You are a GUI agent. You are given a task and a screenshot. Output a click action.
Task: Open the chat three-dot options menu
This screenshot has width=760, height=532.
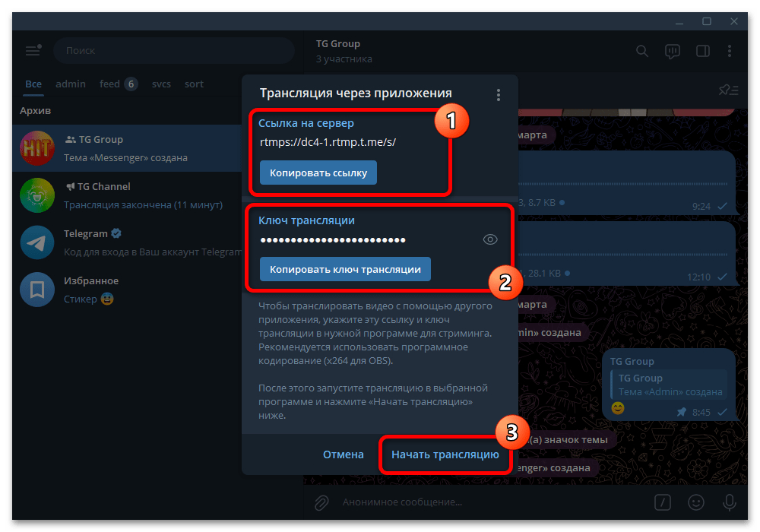coord(730,51)
